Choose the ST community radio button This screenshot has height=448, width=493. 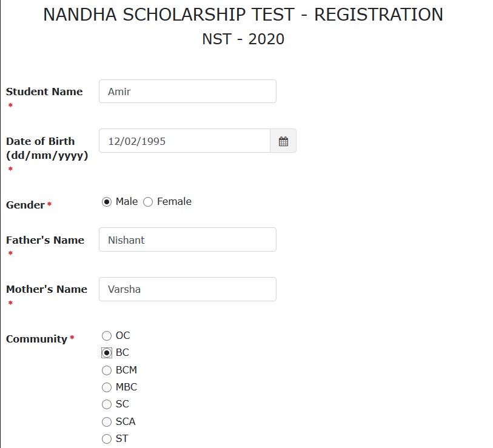click(107, 439)
